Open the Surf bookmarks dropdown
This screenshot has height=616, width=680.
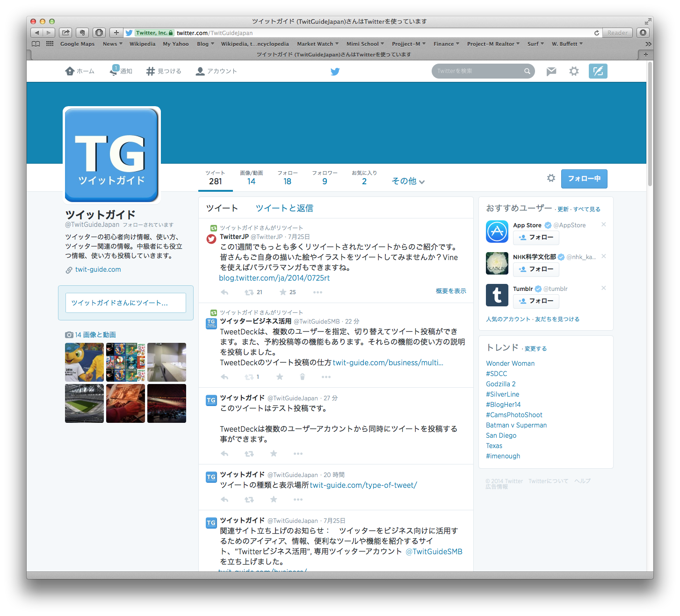tap(535, 44)
